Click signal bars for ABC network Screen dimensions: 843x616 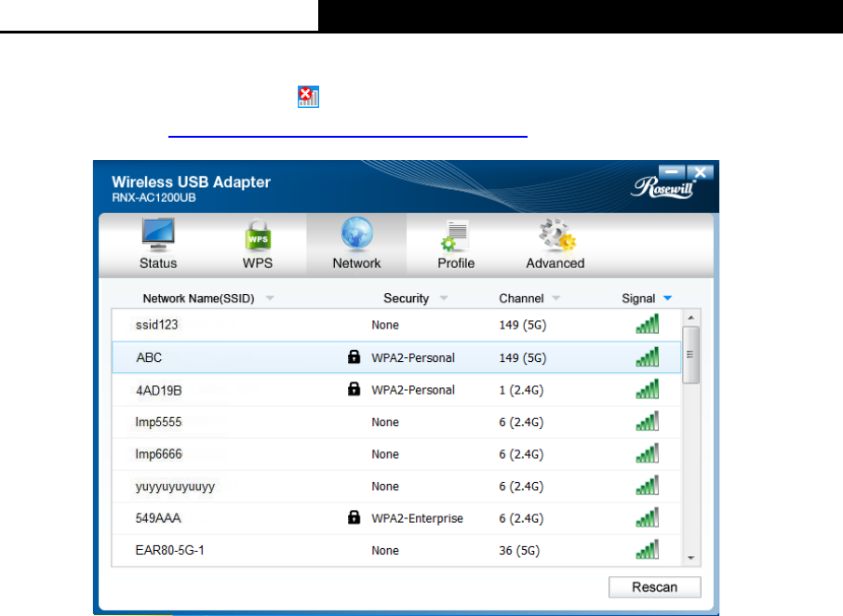[x=648, y=357]
